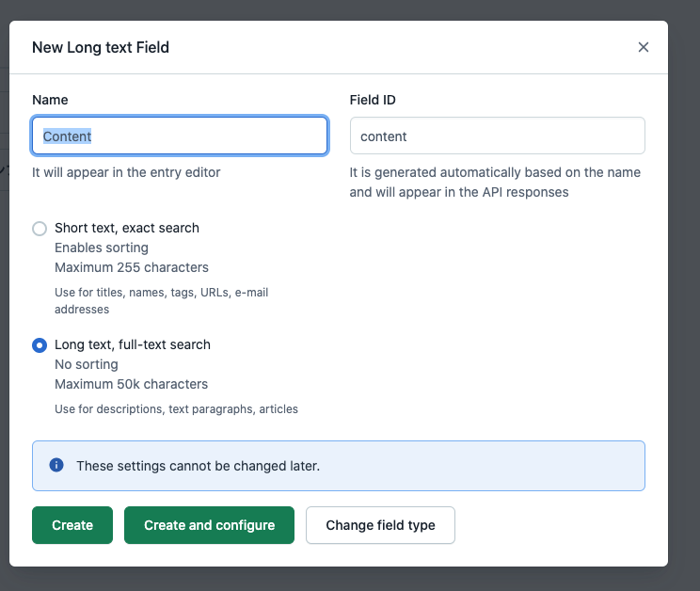This screenshot has height=591, width=700.
Task: Click the "These settings cannot be changed later" notice
Action: pyautogui.click(x=339, y=466)
